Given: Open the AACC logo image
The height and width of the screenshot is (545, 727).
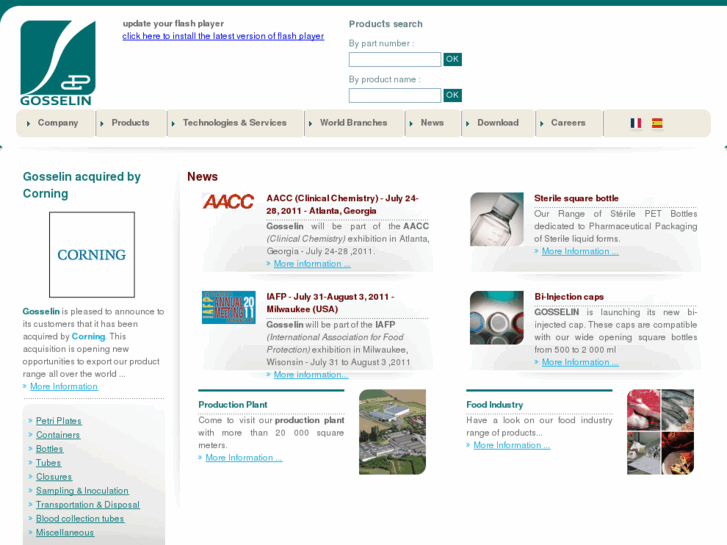Looking at the screenshot, I should click(228, 201).
